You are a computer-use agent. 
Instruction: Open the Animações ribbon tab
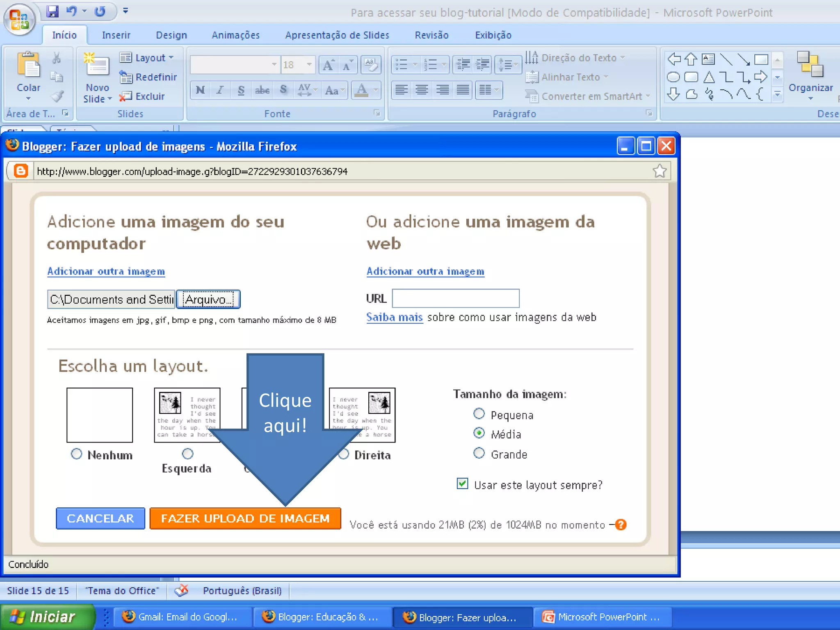point(235,35)
